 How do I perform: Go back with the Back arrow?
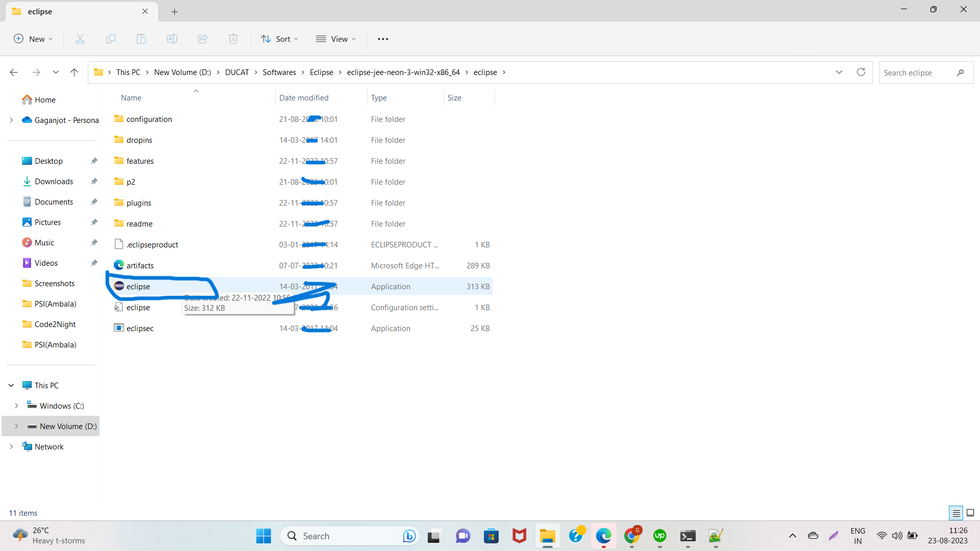14,72
